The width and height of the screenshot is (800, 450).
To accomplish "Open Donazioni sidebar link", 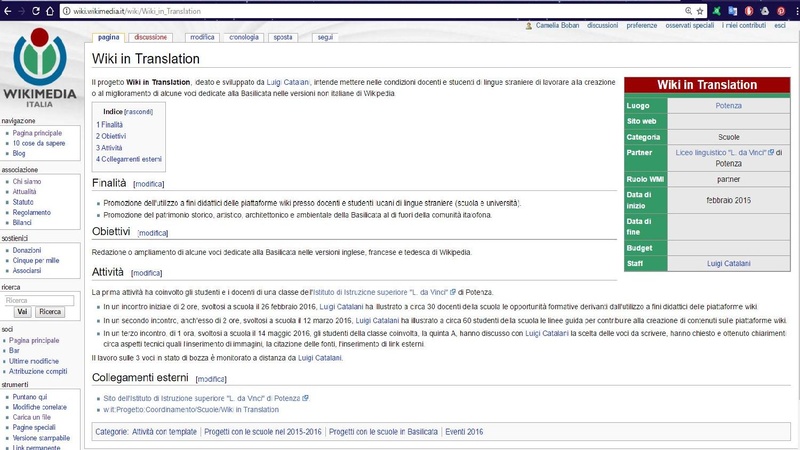I will pyautogui.click(x=27, y=251).
